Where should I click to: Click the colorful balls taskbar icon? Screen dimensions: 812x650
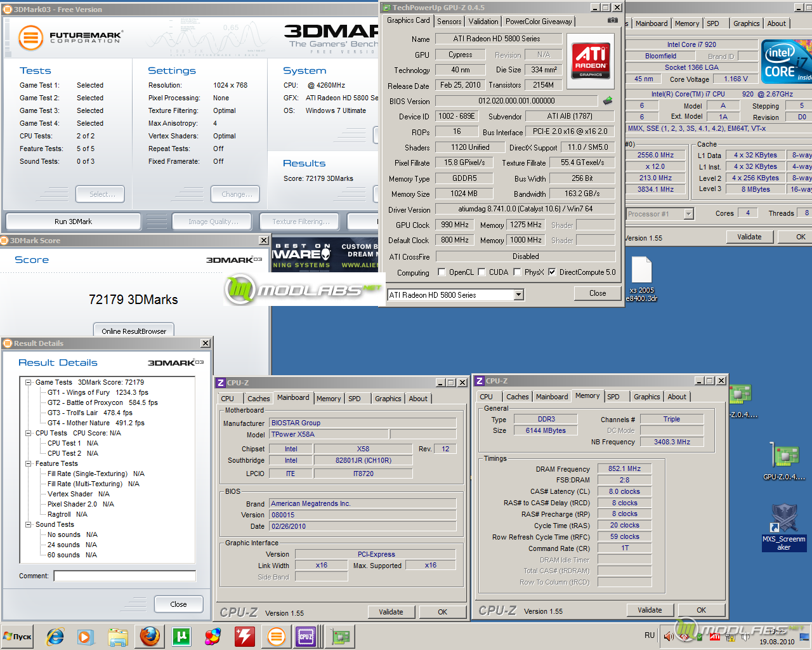click(213, 636)
